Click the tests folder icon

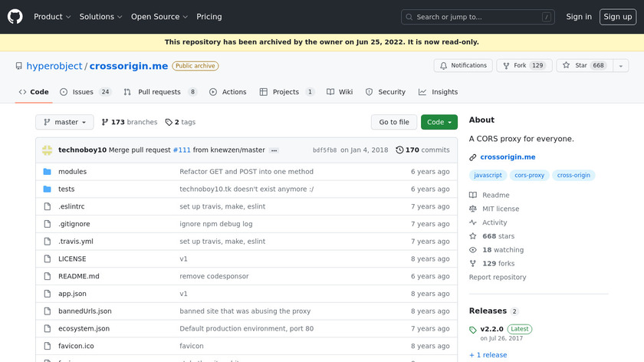click(x=48, y=189)
